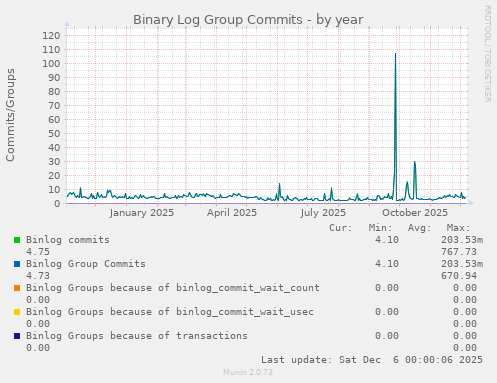
Task: Click the 'Max:' column header
Action: coord(458,228)
